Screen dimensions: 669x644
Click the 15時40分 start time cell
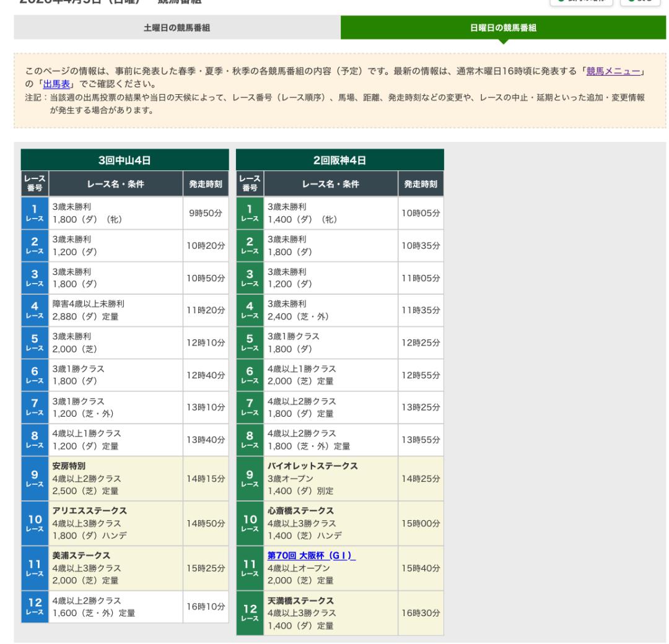point(421,565)
